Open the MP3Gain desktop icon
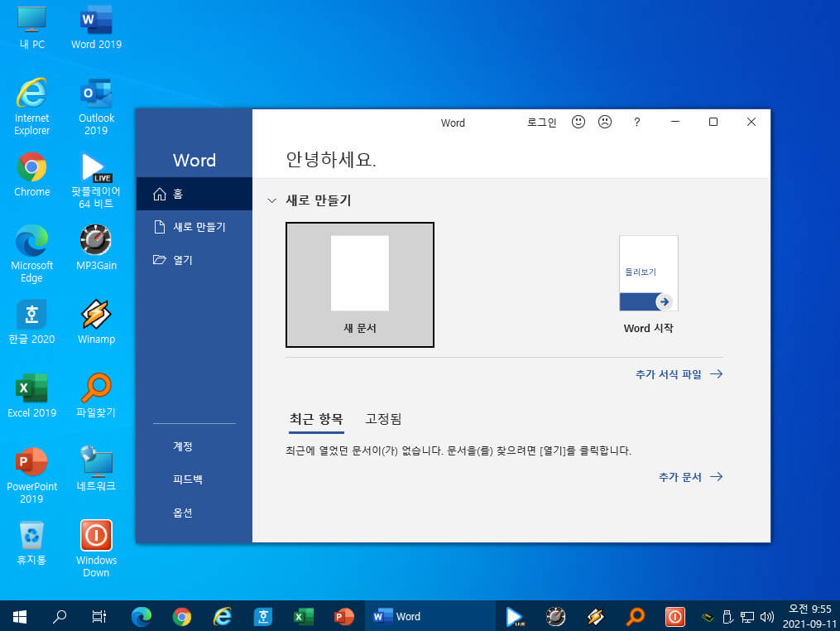The width and height of the screenshot is (840, 631). [x=96, y=247]
